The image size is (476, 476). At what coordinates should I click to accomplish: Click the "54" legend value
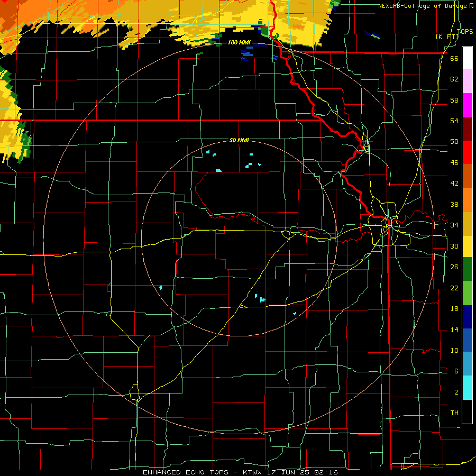pyautogui.click(x=454, y=121)
